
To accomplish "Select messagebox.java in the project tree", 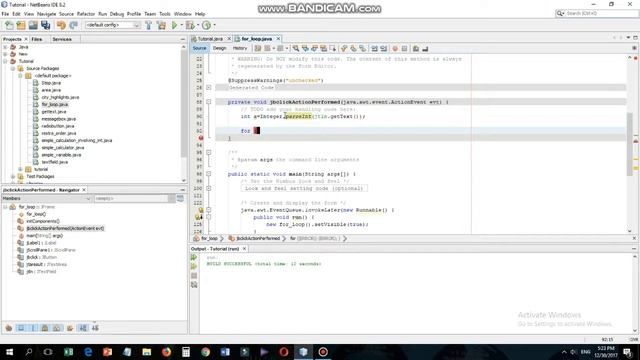I will pyautogui.click(x=58, y=119).
